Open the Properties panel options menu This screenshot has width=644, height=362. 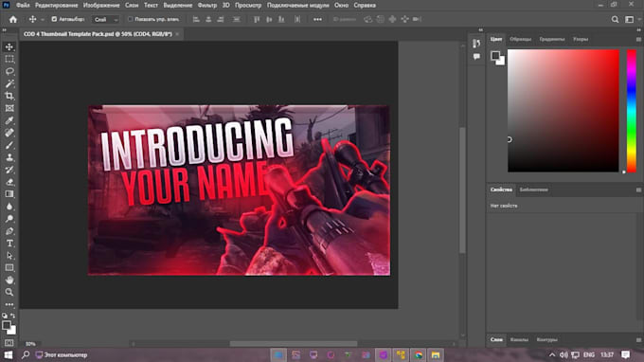point(638,190)
